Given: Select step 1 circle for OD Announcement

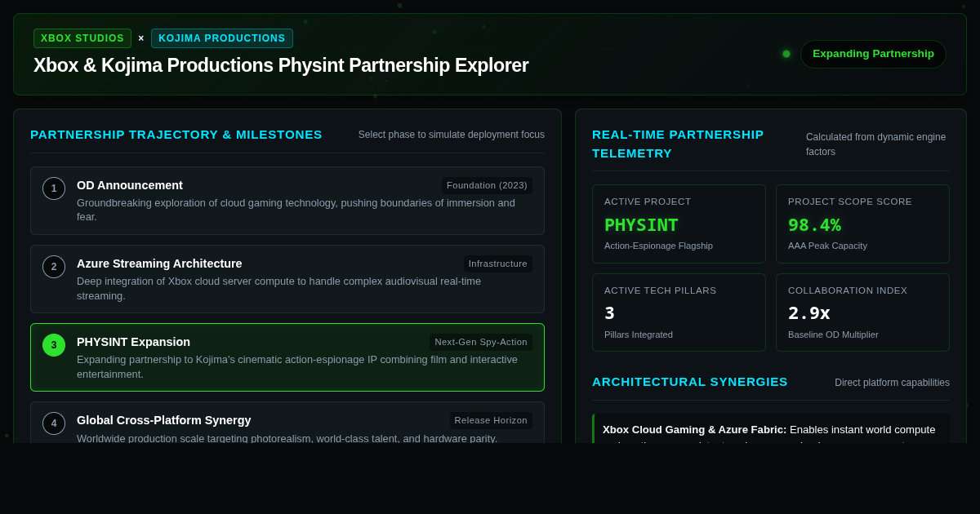Looking at the screenshot, I should [x=54, y=188].
